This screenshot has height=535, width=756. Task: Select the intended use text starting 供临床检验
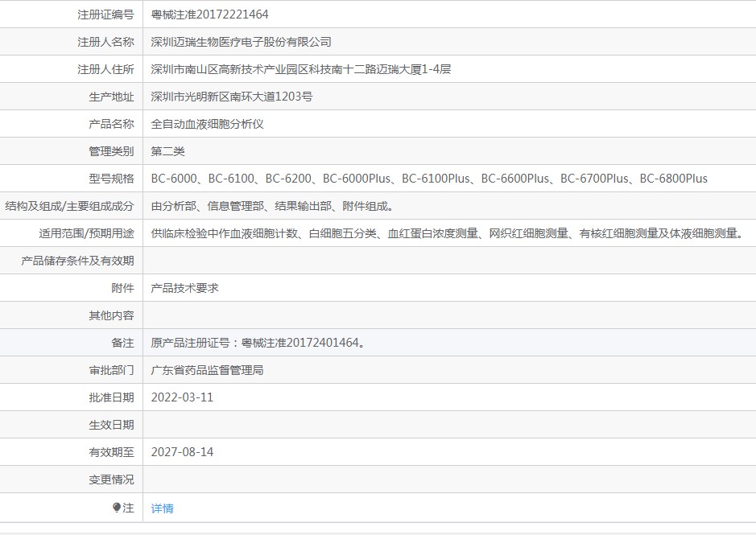point(448,233)
